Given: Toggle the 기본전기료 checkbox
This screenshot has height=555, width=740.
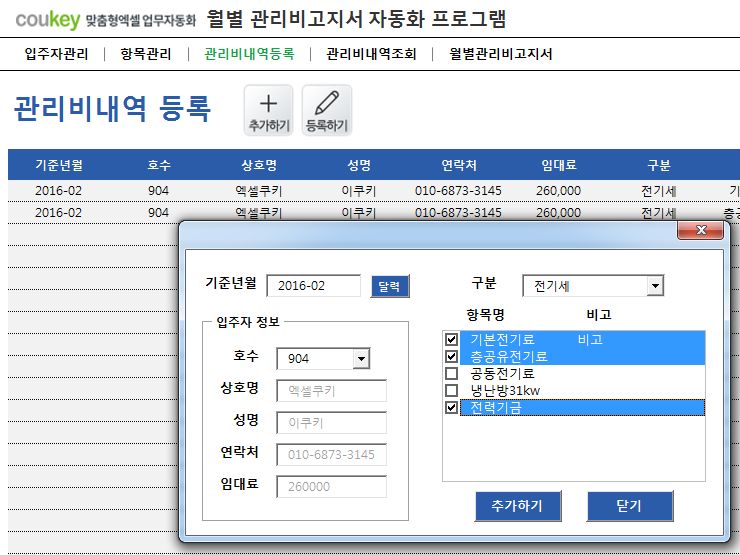Looking at the screenshot, I should pyautogui.click(x=451, y=339).
